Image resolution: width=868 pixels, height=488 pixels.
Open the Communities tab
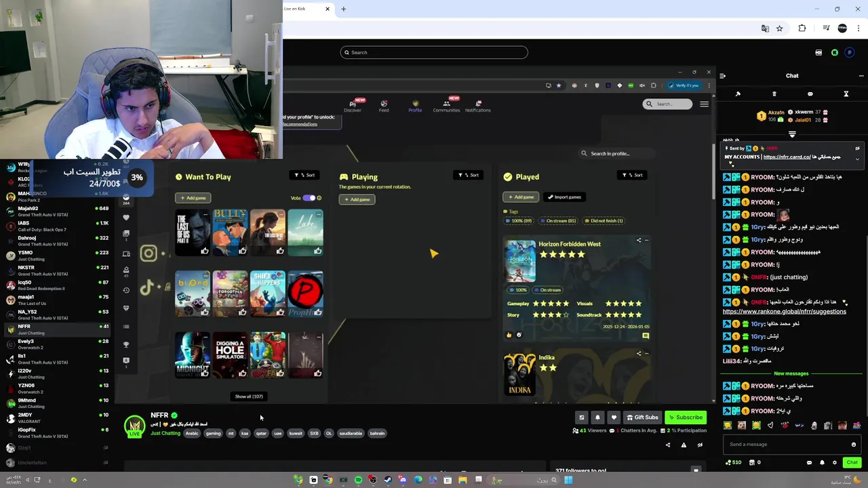[x=446, y=106]
